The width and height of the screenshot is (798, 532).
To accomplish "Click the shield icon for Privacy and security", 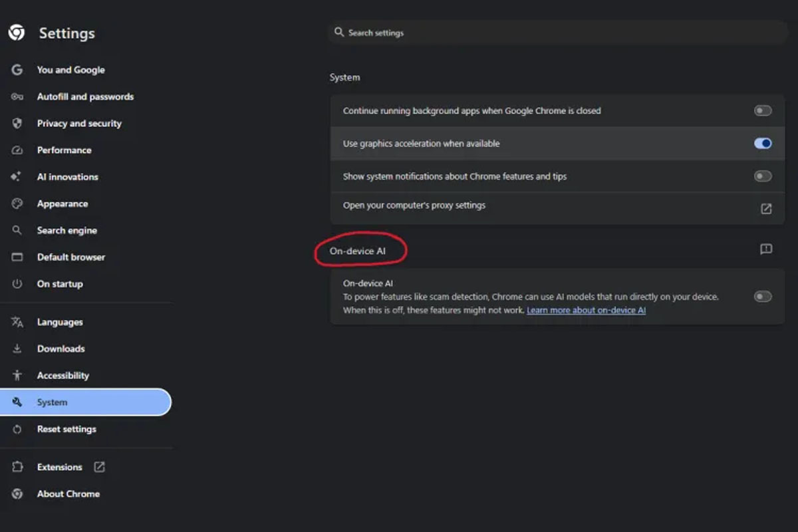I will [x=17, y=123].
